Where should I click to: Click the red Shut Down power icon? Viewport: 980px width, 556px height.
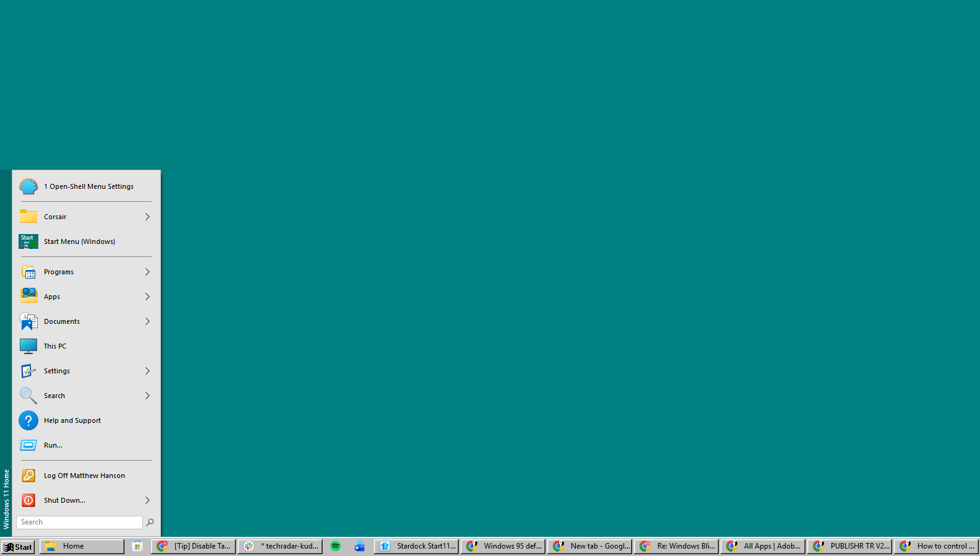[x=28, y=500]
